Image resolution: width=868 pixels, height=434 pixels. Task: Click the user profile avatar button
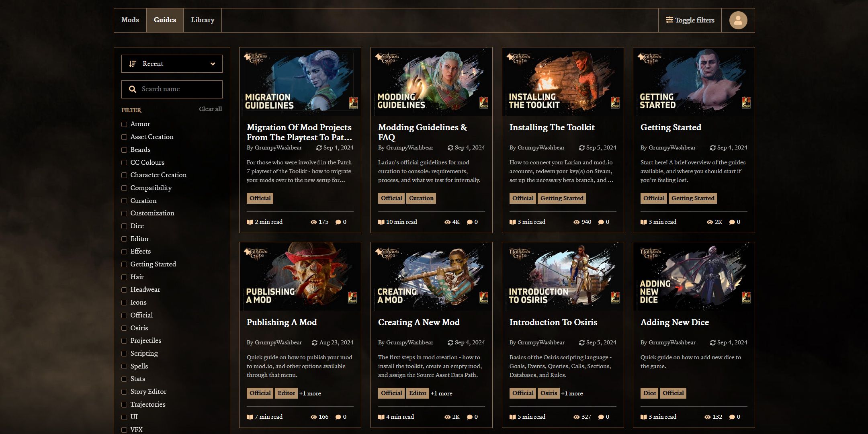click(739, 20)
